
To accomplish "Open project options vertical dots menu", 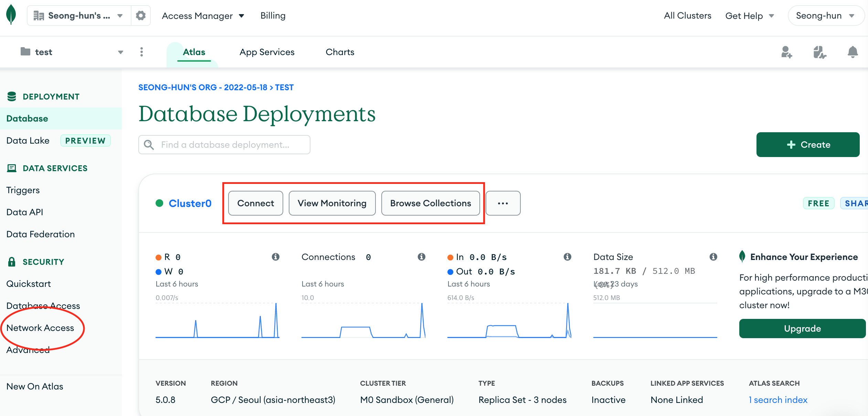I will click(x=141, y=52).
